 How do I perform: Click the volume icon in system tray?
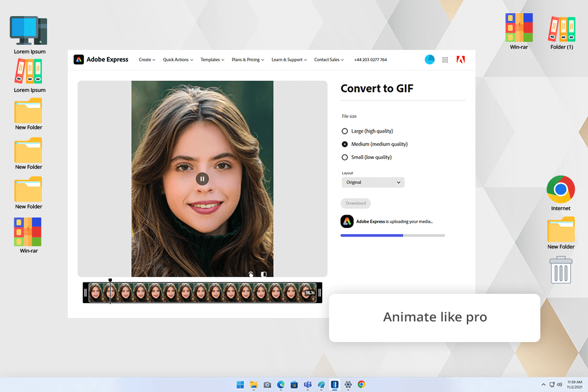(x=559, y=385)
